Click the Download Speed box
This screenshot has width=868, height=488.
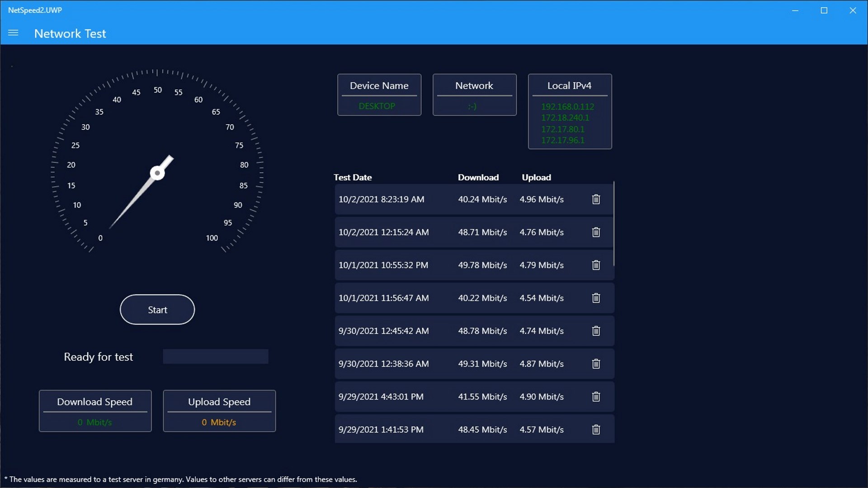click(95, 411)
